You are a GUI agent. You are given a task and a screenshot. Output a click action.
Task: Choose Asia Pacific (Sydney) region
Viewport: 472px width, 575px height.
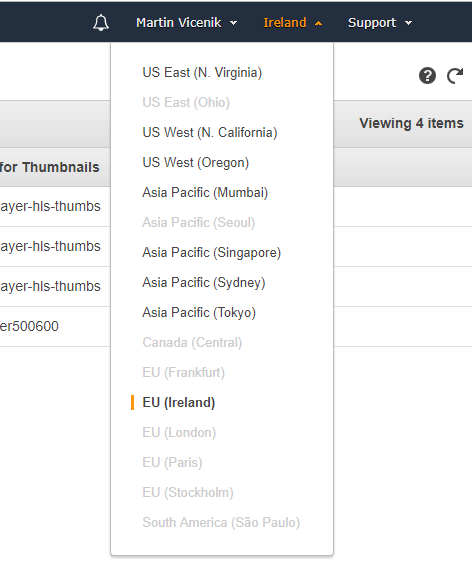[204, 283]
